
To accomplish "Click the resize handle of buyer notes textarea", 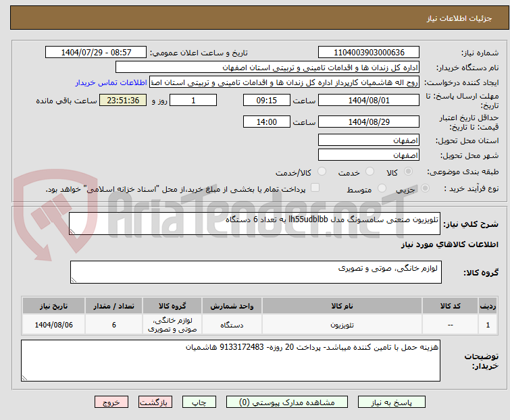I will 24,378.
